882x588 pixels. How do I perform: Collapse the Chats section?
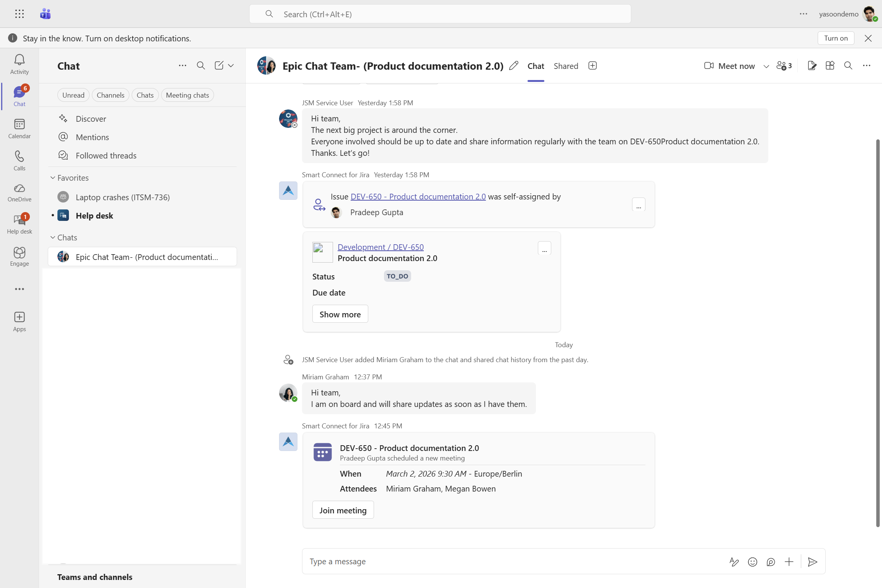coord(53,237)
